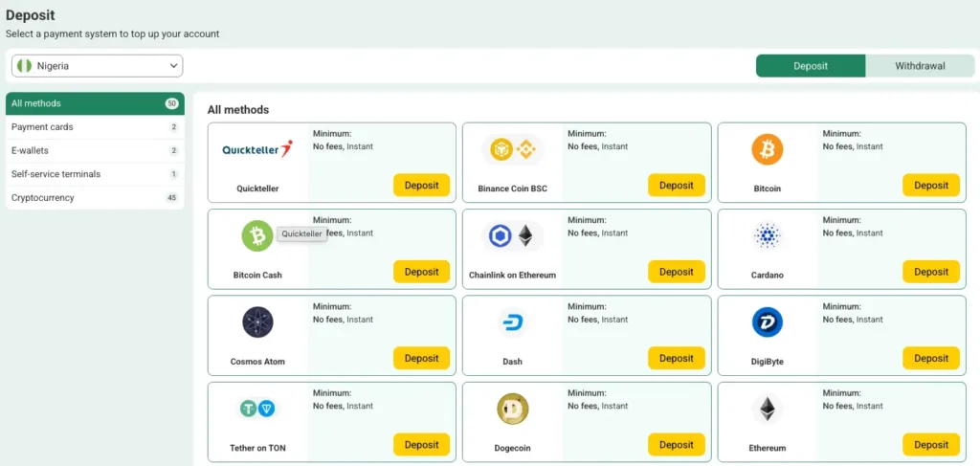Click the Cosmos Atom icon
Viewport: 980px width, 466px height.
coord(257,322)
